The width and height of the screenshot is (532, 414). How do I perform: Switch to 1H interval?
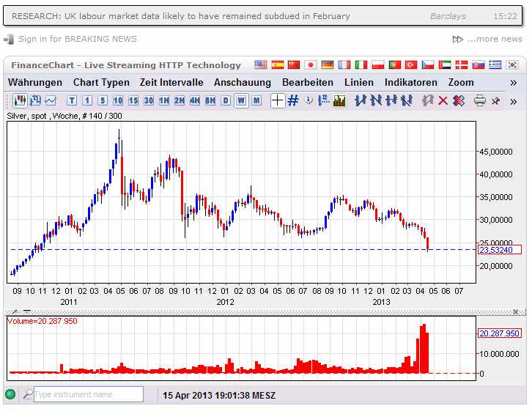pyautogui.click(x=164, y=101)
